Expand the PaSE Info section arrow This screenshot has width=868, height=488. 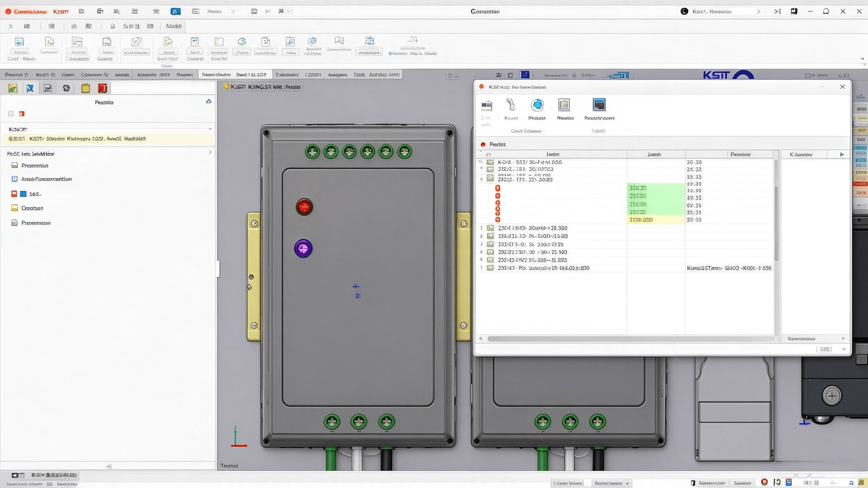point(210,152)
